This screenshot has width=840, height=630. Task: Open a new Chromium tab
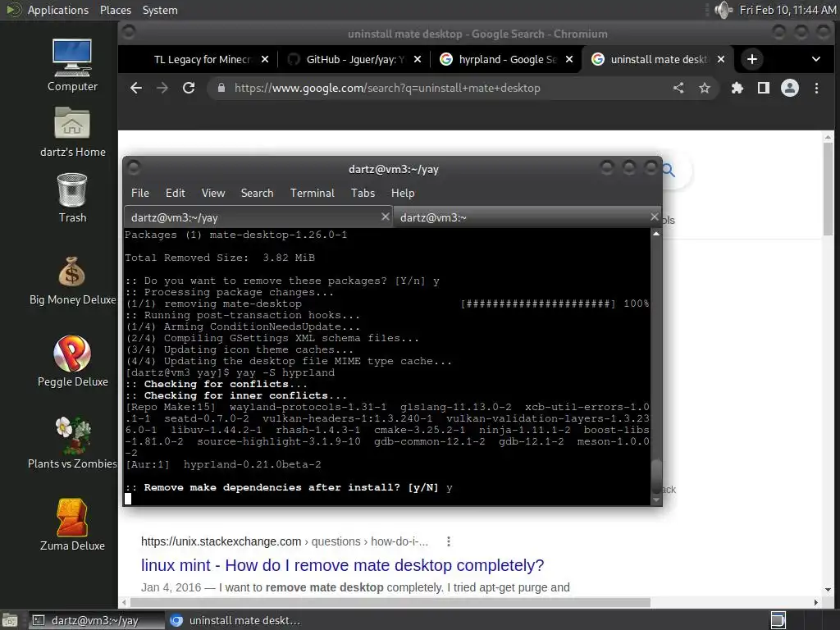click(x=752, y=59)
